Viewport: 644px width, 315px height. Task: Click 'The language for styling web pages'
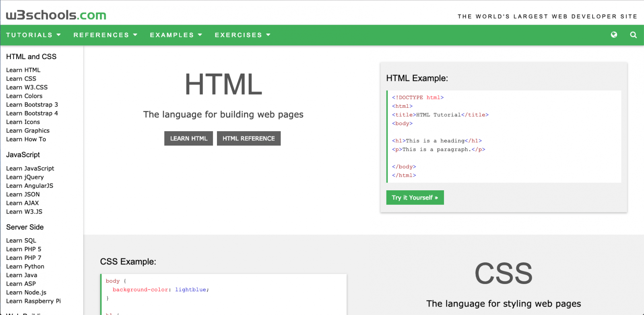[x=504, y=304]
